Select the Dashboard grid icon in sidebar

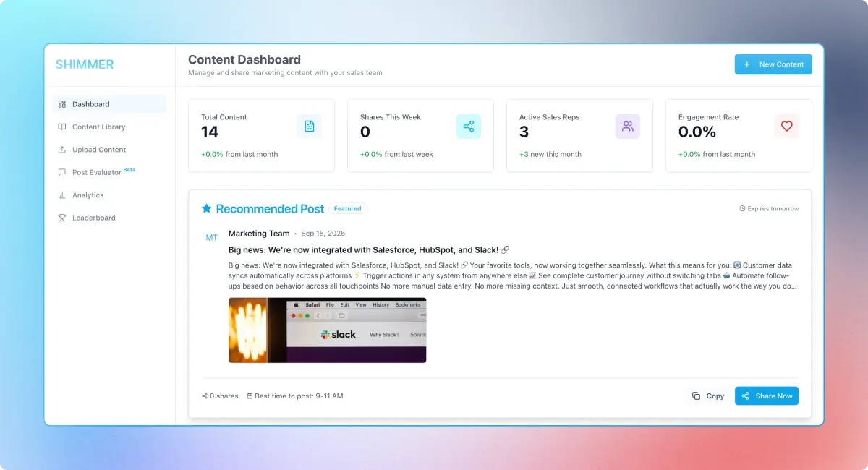[62, 103]
